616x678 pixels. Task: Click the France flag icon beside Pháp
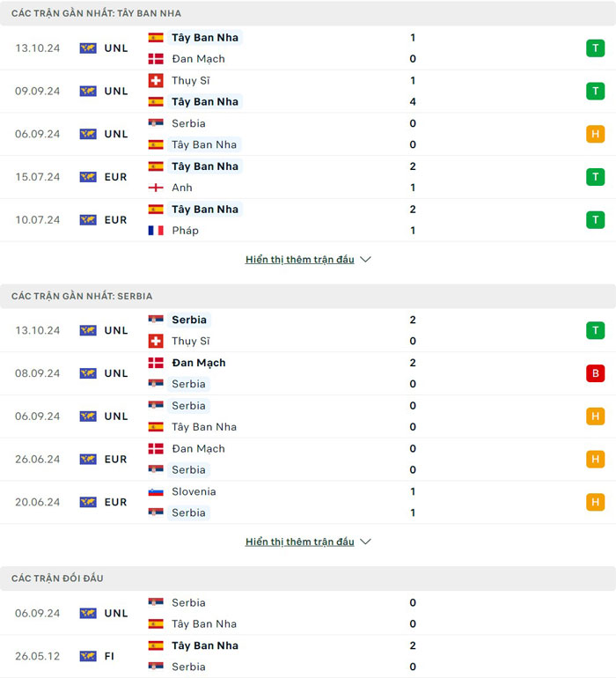[x=156, y=231]
